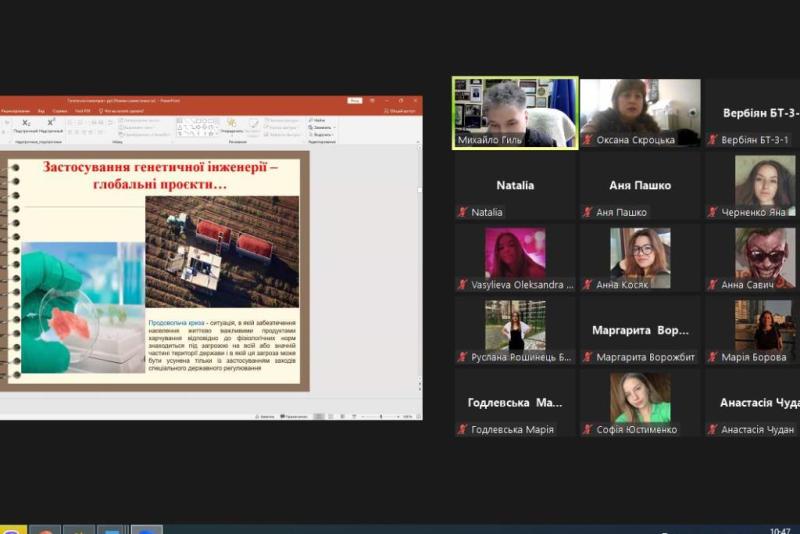
Task: Open the View tab in PowerPoint
Action: point(40,111)
